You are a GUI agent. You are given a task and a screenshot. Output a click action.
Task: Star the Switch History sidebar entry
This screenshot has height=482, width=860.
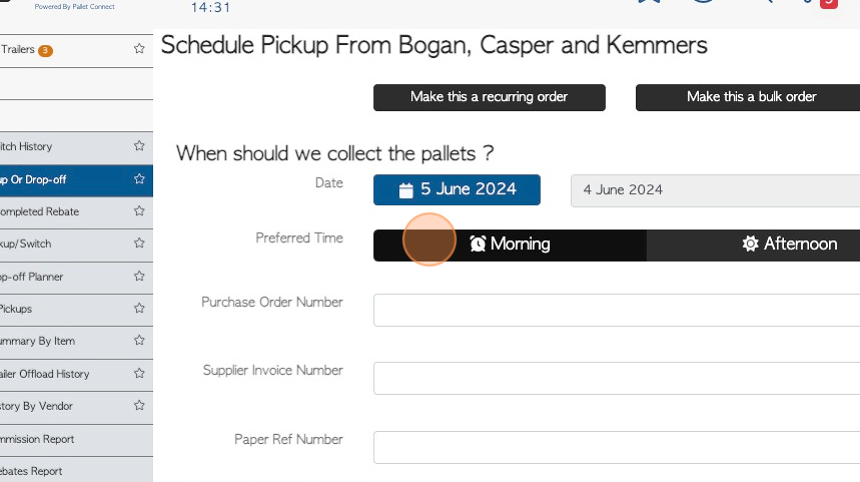[139, 146]
